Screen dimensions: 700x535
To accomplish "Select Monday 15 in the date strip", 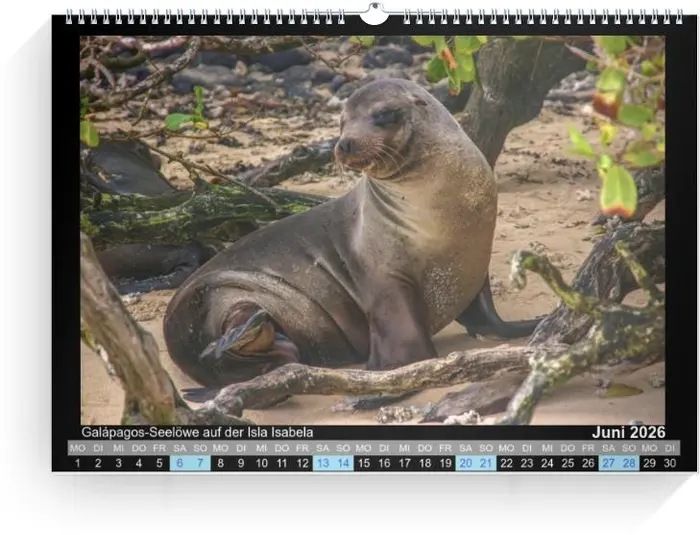I will coord(364,463).
